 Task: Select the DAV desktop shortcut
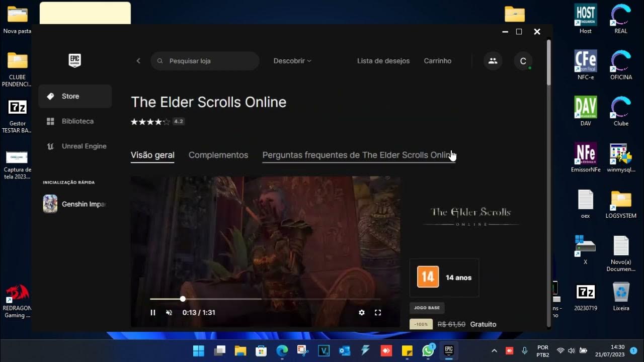tap(586, 111)
